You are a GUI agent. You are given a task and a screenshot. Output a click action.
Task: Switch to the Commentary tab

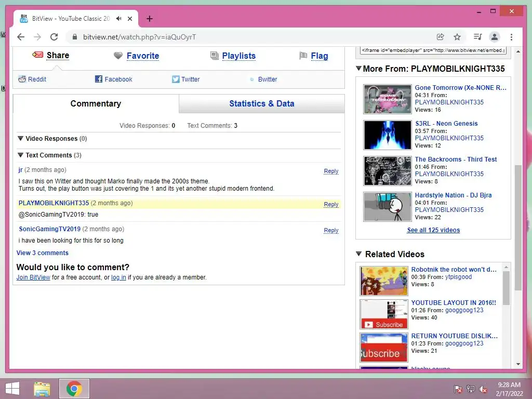coord(96,103)
